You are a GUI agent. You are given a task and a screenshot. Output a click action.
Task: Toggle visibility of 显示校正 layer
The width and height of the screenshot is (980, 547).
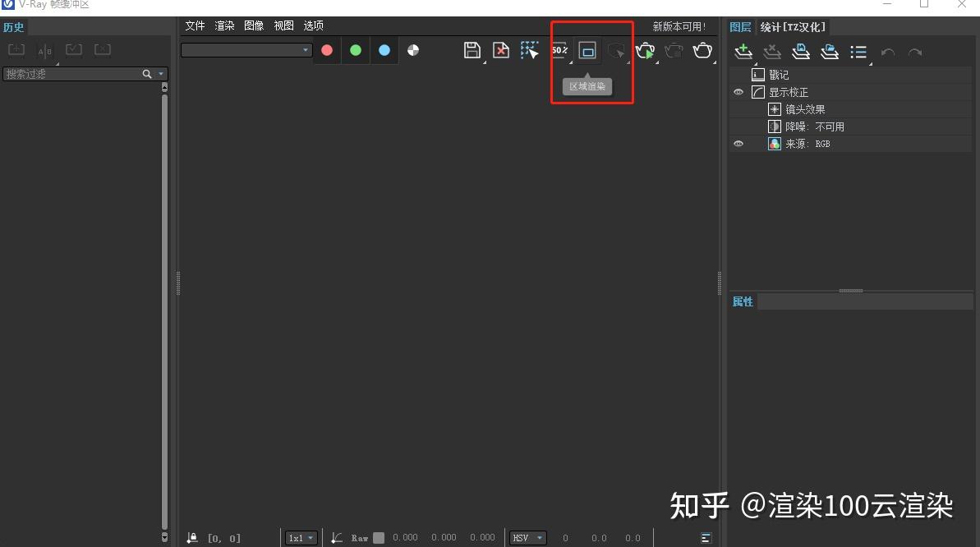pyautogui.click(x=738, y=92)
